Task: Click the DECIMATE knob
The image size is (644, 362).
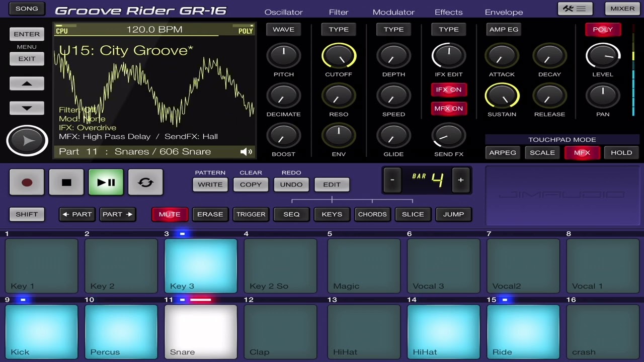Action: pyautogui.click(x=284, y=96)
